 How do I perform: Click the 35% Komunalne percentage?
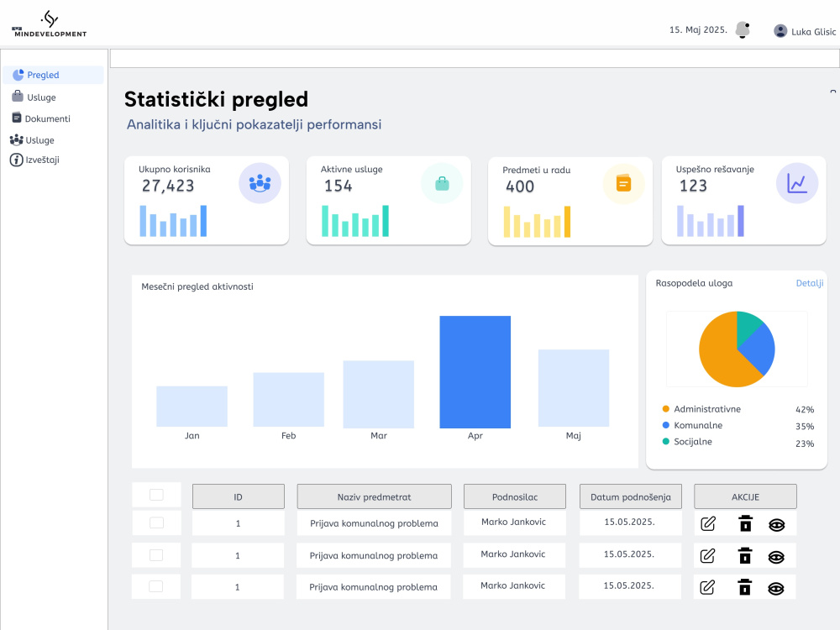point(805,427)
